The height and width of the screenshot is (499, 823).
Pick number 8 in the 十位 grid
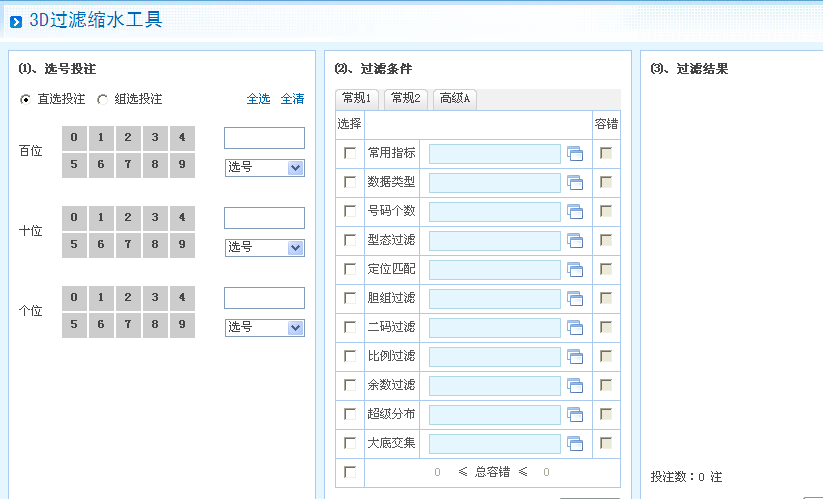[x=155, y=245]
